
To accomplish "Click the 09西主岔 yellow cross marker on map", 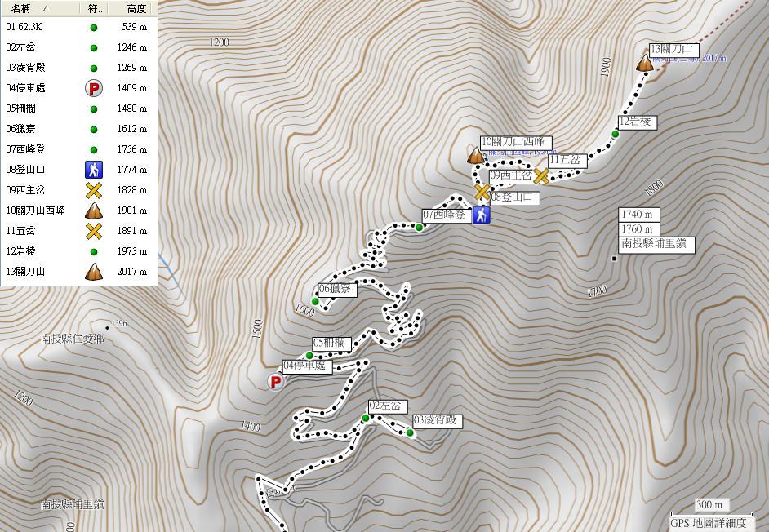I will [482, 192].
